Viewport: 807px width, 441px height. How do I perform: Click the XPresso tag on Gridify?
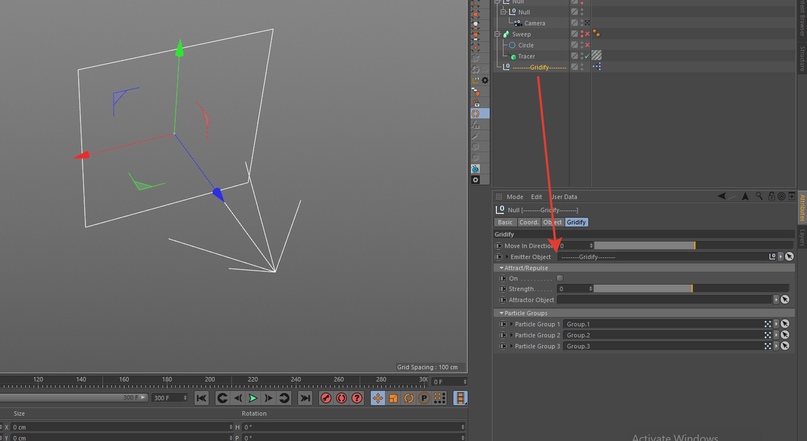[x=597, y=66]
